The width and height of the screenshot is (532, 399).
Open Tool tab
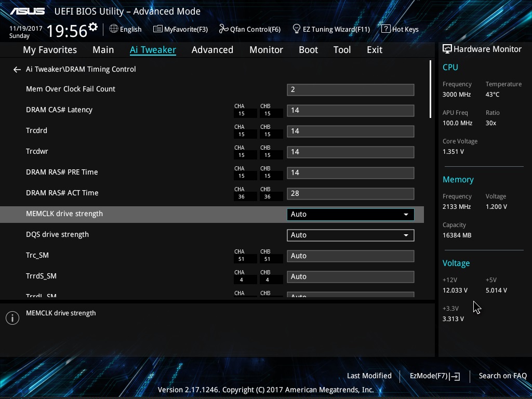tap(342, 50)
